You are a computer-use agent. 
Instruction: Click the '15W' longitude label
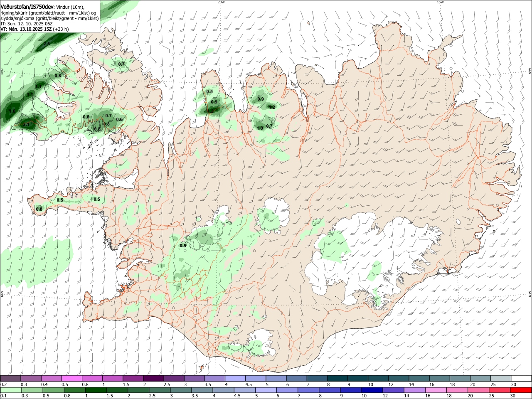[x=440, y=2]
